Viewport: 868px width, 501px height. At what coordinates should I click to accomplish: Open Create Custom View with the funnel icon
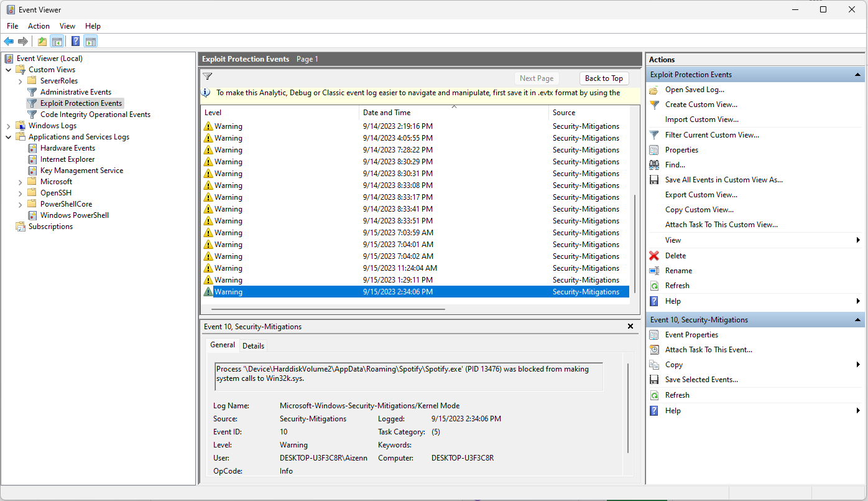pyautogui.click(x=654, y=104)
